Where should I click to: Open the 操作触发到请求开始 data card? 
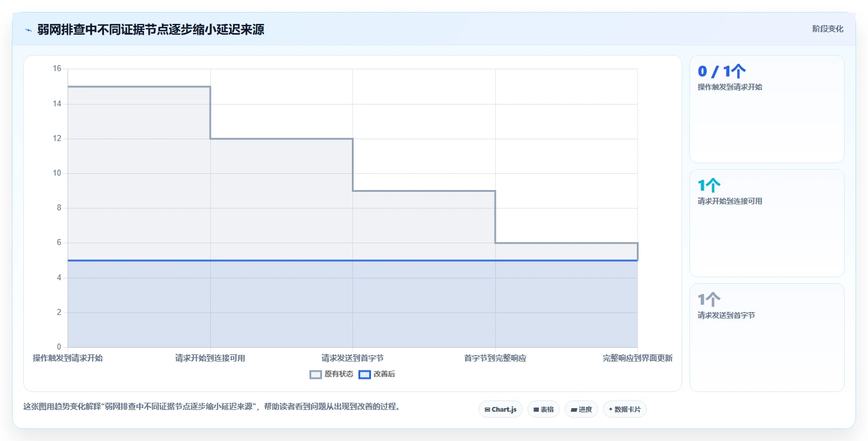point(766,109)
